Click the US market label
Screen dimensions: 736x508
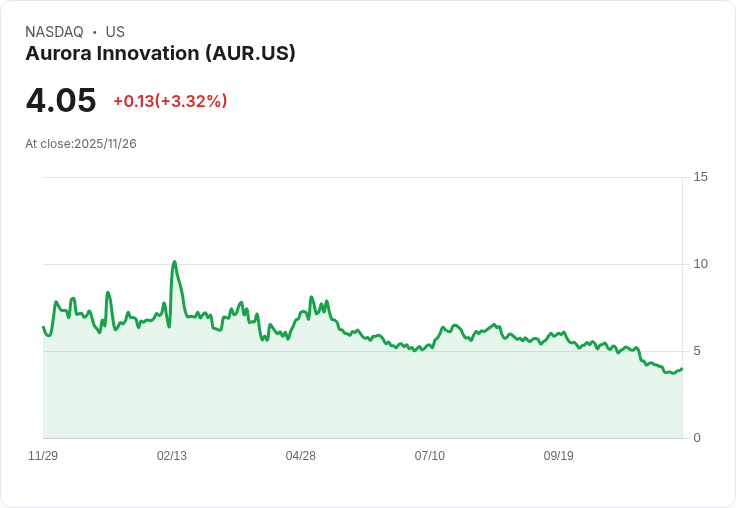pos(115,32)
